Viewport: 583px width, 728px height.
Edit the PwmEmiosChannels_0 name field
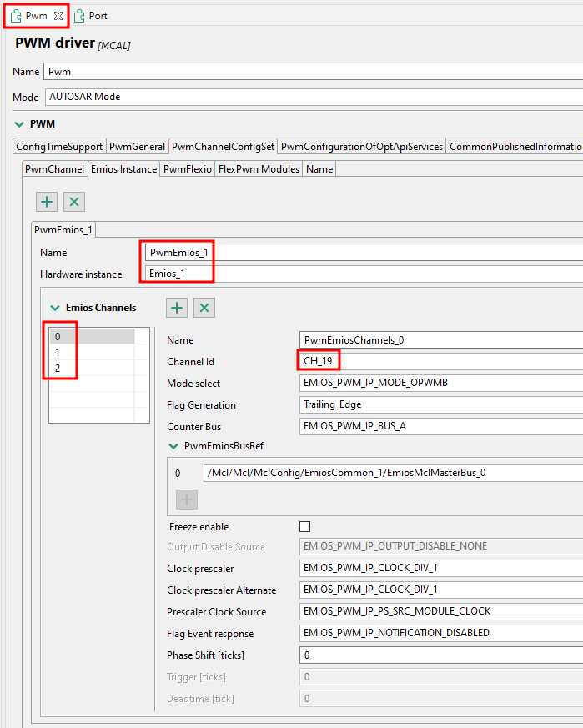click(x=441, y=340)
